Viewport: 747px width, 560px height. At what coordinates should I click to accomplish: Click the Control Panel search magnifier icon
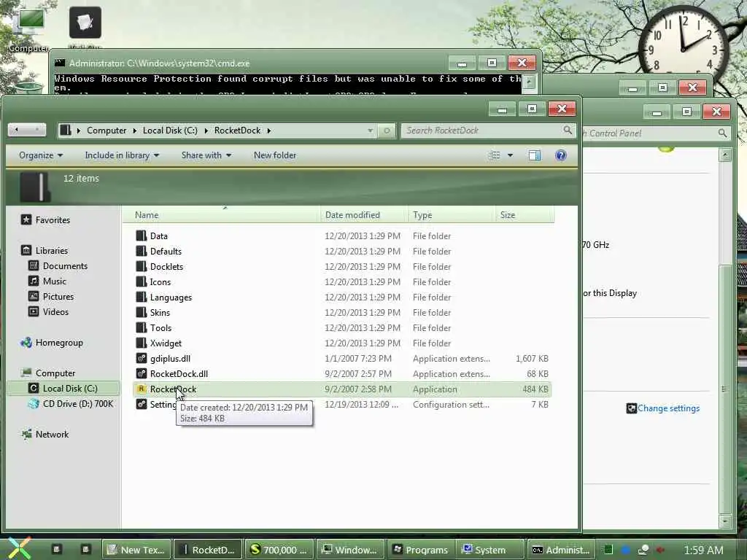click(x=722, y=133)
